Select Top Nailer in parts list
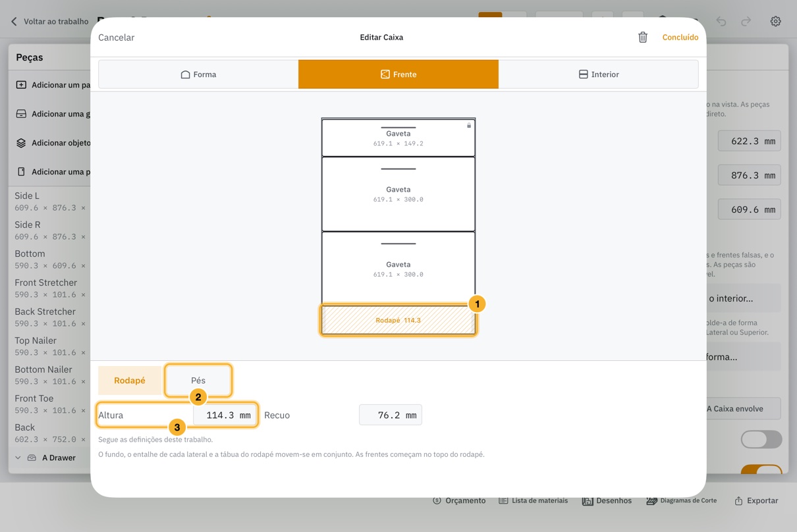This screenshot has height=532, width=797. (50, 346)
